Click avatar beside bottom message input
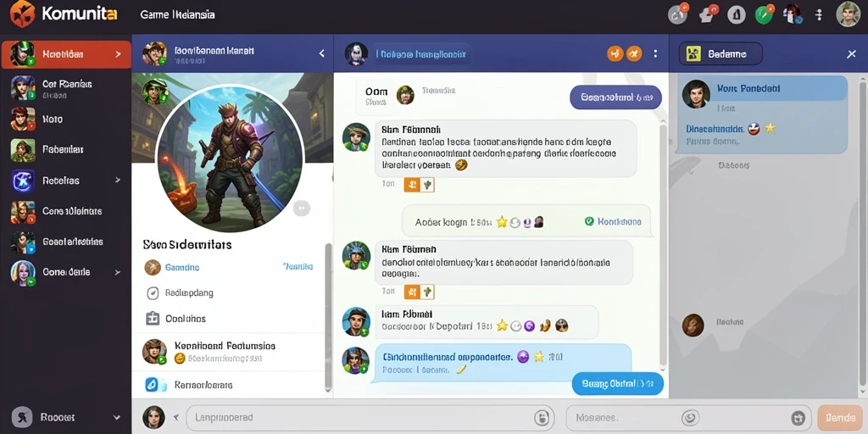 (x=154, y=417)
